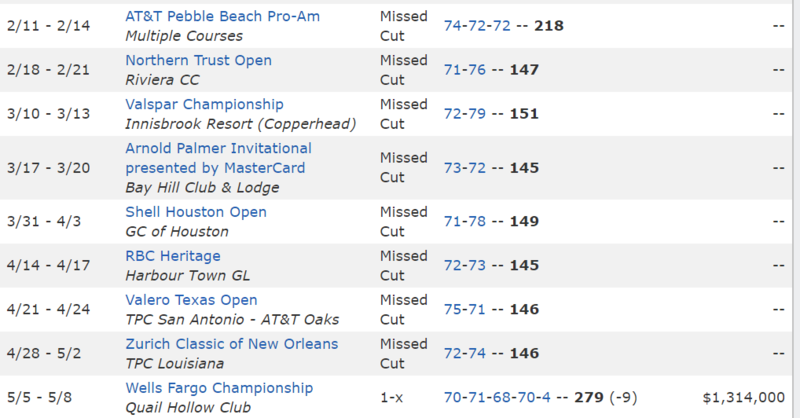Click the 75-71 Valero Texas scores

(463, 310)
